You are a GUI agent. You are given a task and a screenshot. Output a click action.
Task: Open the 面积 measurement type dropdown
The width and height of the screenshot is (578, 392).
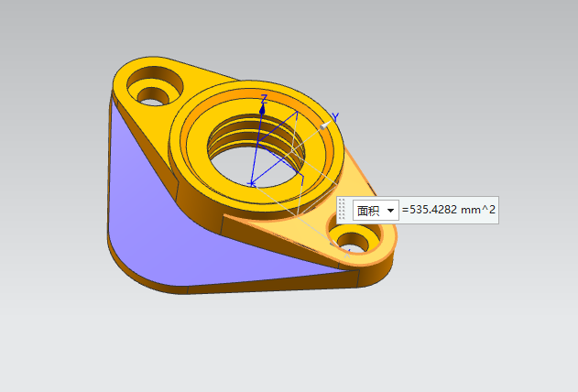click(x=392, y=211)
